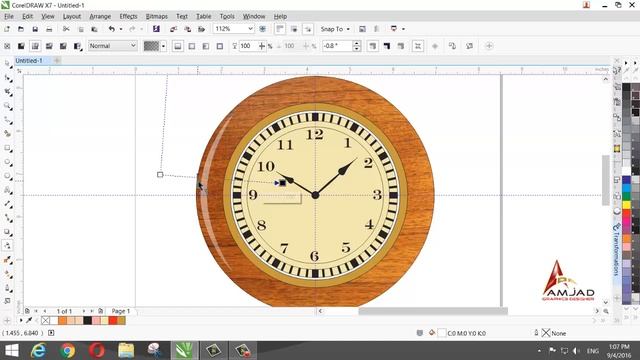Open the Effects menu
Screen dimensions: 640x360
pyautogui.click(x=128, y=16)
